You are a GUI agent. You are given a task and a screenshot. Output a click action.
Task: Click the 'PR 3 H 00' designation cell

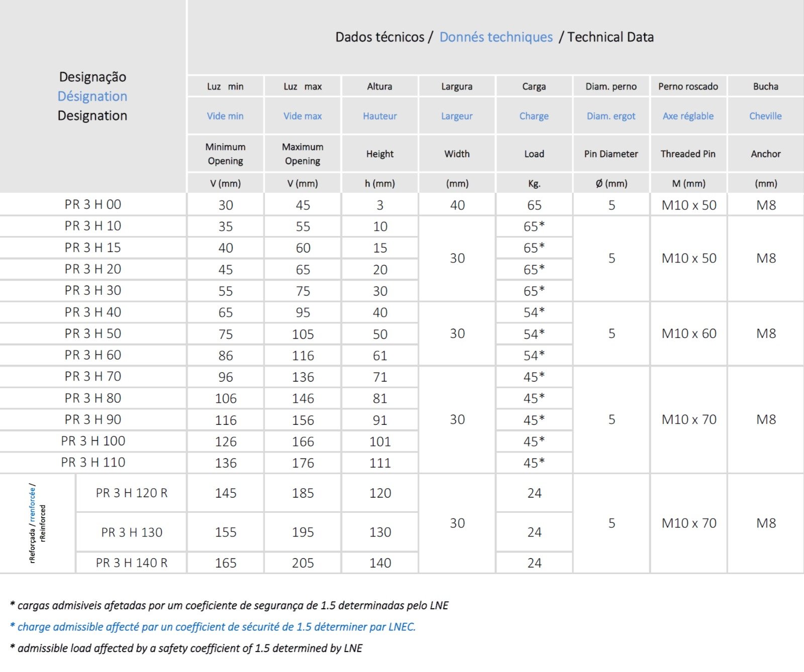pyautogui.click(x=93, y=204)
